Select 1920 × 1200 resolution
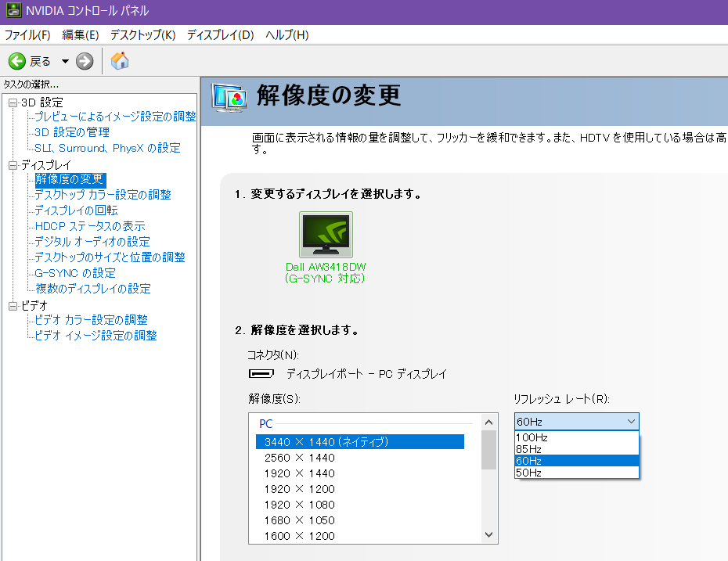728x561 pixels. coord(300,489)
